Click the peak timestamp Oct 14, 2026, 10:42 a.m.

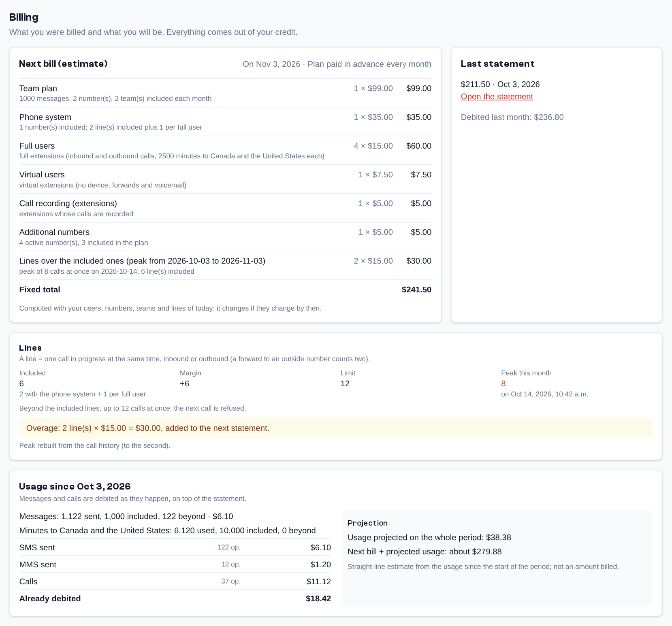544,394
